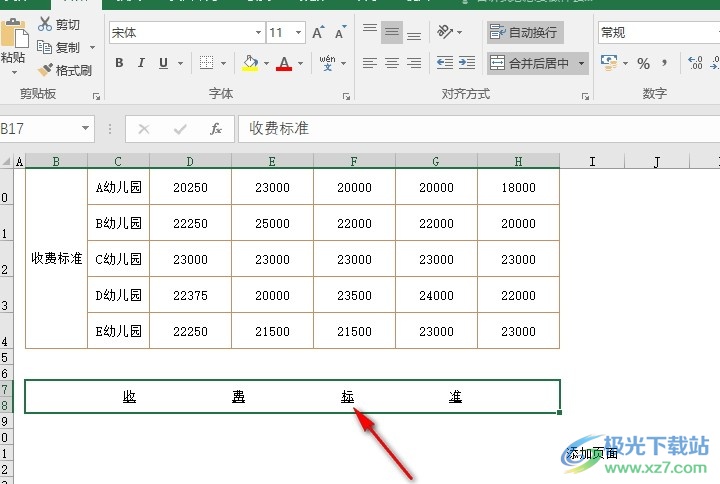This screenshot has width=720, height=484.
Task: Click accounting number format icon
Action: click(609, 63)
